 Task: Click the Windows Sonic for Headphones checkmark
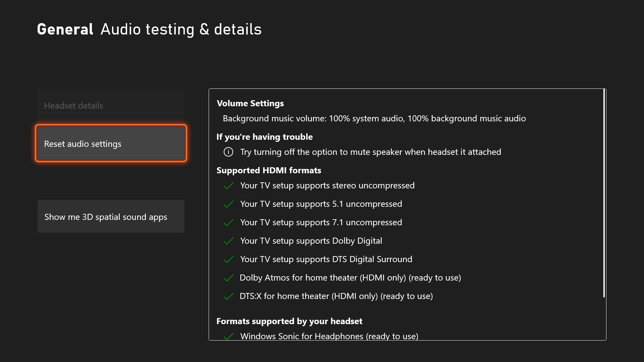(x=228, y=336)
